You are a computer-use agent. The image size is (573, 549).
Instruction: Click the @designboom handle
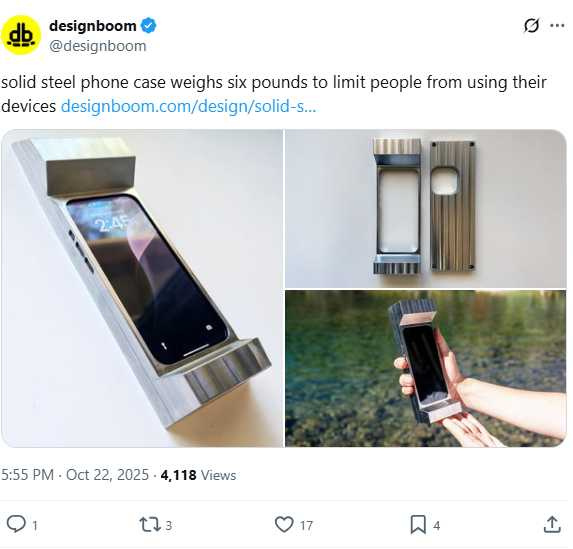[98, 46]
